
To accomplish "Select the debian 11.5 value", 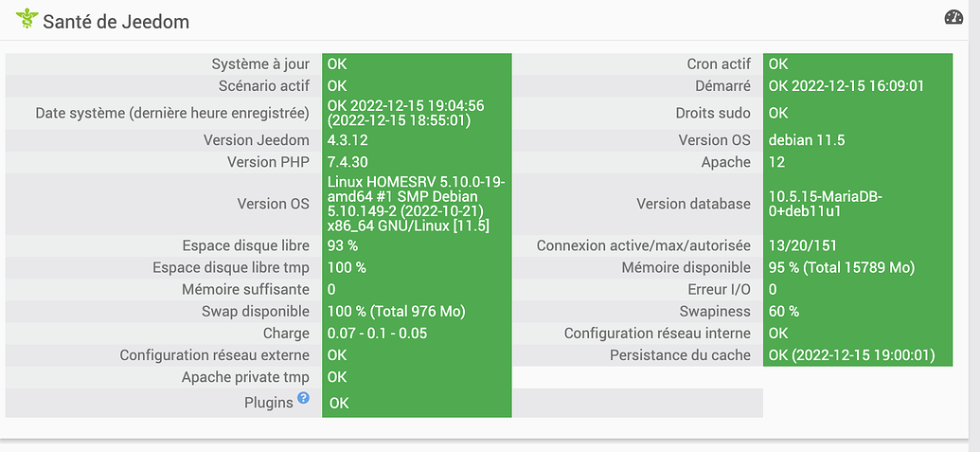I will point(807,140).
